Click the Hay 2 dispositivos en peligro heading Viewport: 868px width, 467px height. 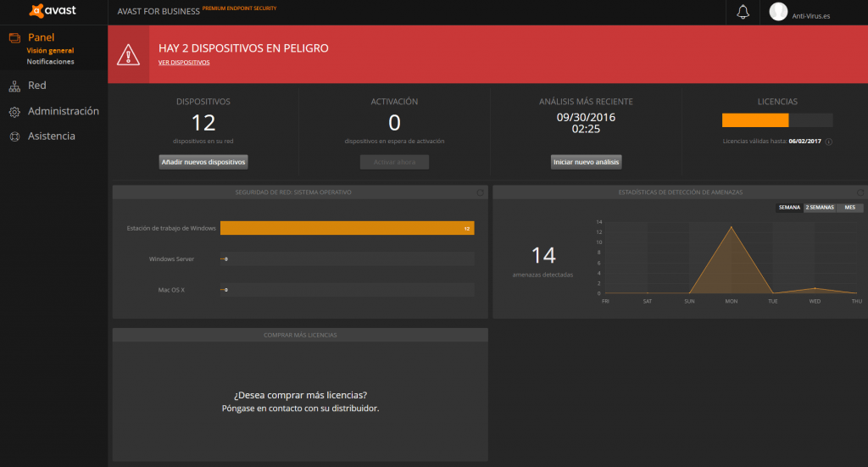point(243,48)
